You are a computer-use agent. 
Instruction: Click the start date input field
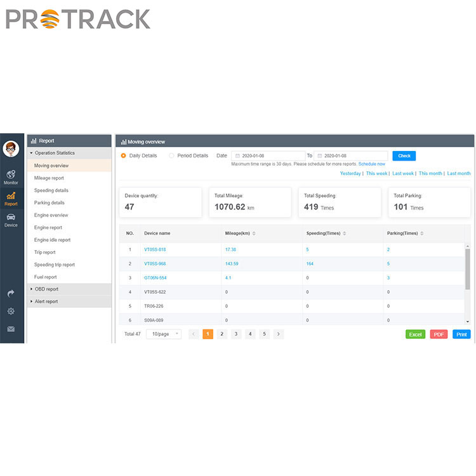point(268,155)
